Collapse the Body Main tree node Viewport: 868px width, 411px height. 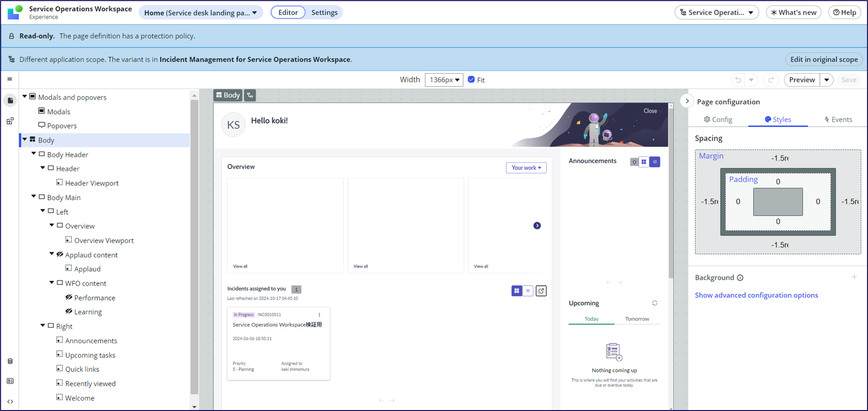34,197
